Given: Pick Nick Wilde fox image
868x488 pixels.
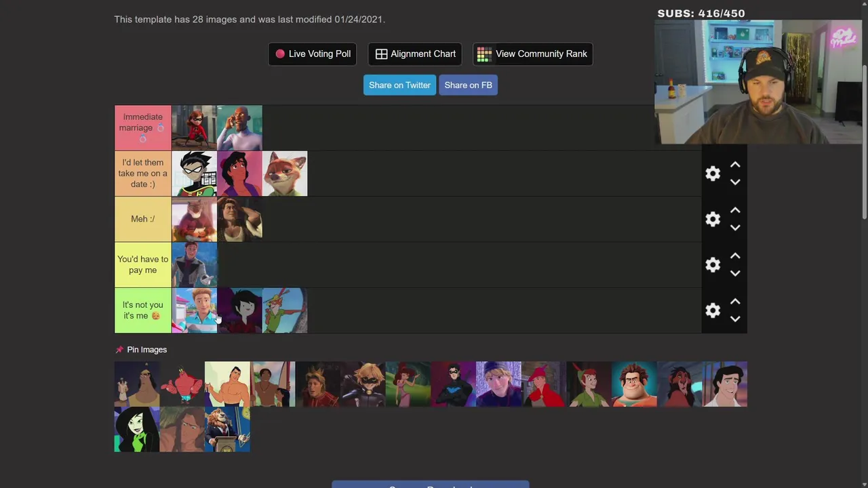Looking at the screenshot, I should [285, 174].
